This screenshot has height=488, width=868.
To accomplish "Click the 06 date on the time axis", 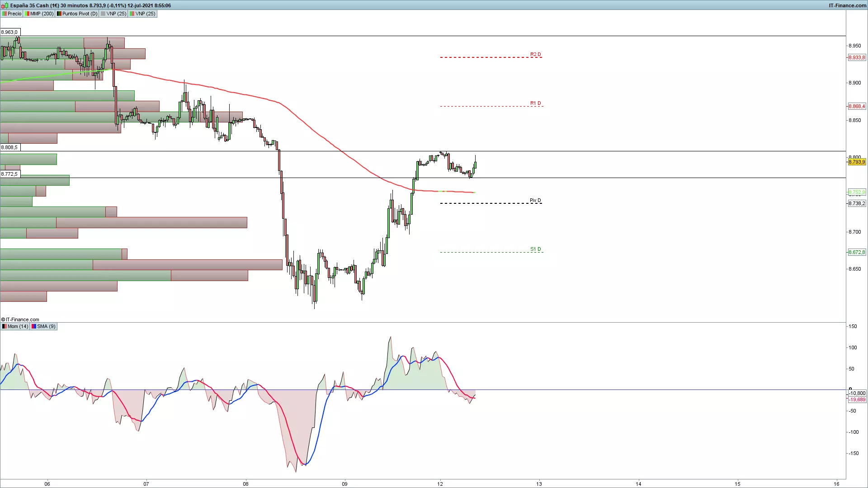I will pos(47,484).
